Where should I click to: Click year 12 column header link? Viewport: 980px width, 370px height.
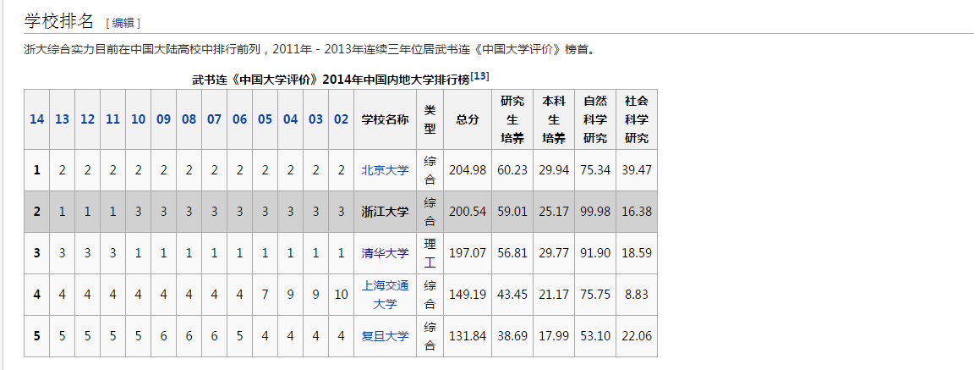pyautogui.click(x=87, y=119)
